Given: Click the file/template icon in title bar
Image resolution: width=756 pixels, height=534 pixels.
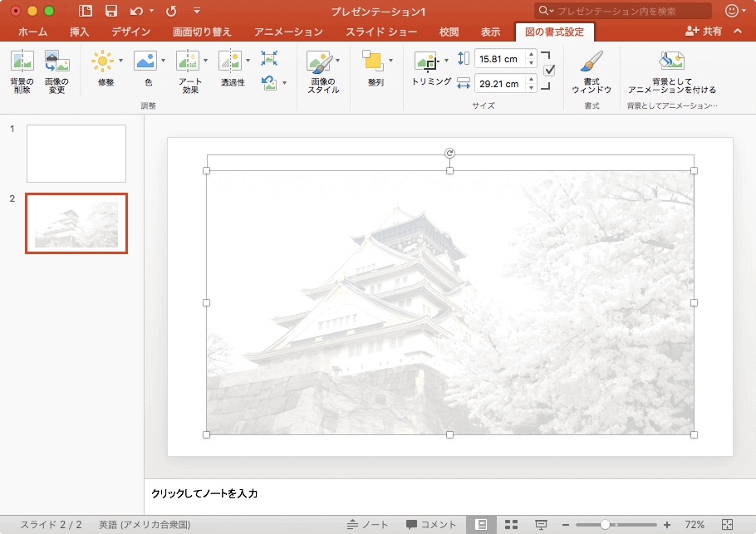Looking at the screenshot, I should pos(86,11).
